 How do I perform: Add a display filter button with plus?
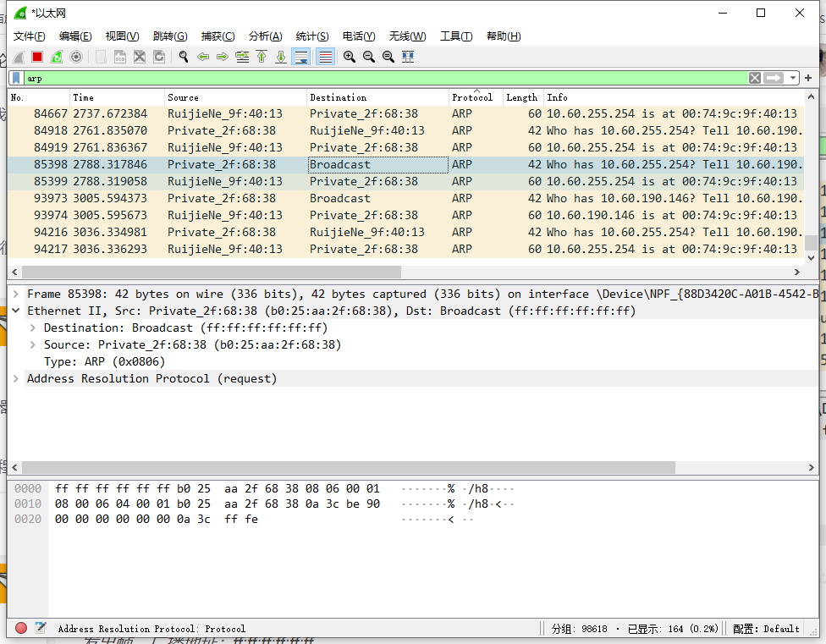point(808,78)
